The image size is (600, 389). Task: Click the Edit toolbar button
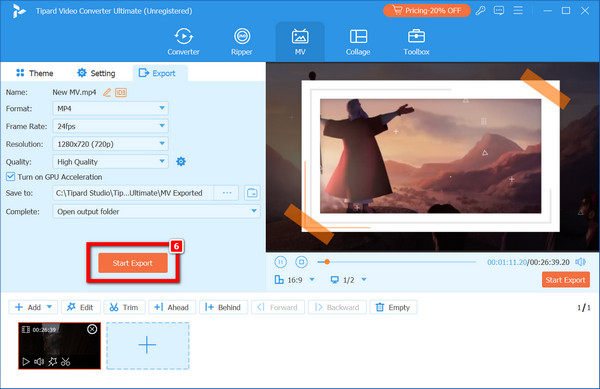80,307
